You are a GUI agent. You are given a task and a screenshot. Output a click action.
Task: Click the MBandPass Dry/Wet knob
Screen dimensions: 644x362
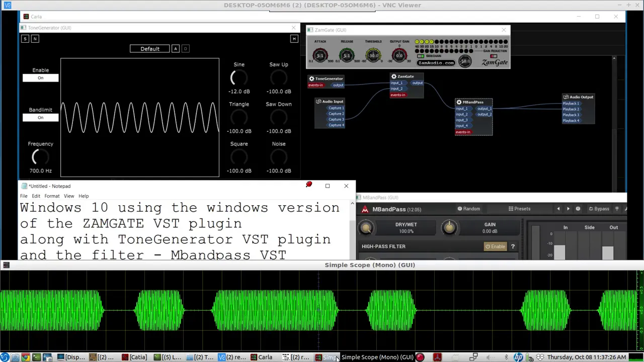click(x=366, y=228)
